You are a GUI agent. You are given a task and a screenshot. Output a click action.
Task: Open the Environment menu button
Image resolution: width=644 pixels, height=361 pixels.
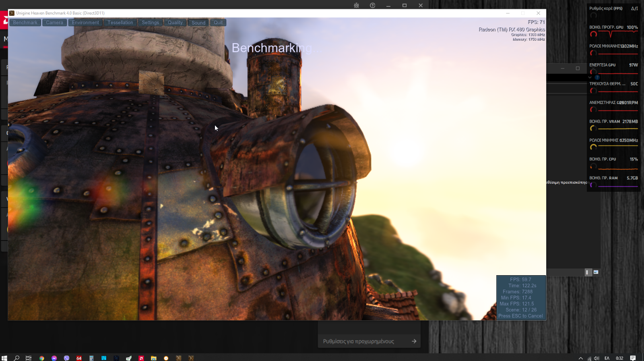click(85, 23)
